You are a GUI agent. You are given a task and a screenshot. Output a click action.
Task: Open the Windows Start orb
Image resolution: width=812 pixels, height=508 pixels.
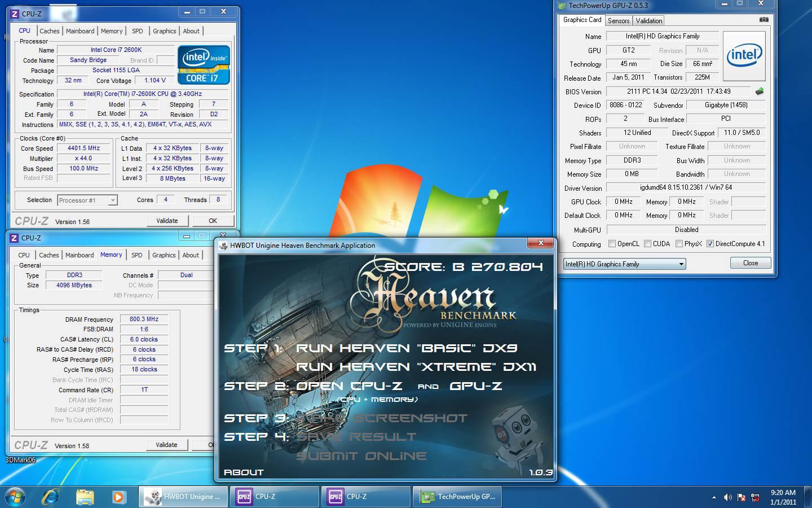(x=15, y=497)
